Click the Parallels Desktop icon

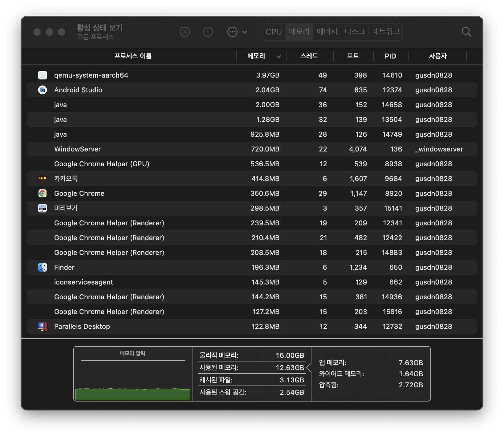point(43,326)
